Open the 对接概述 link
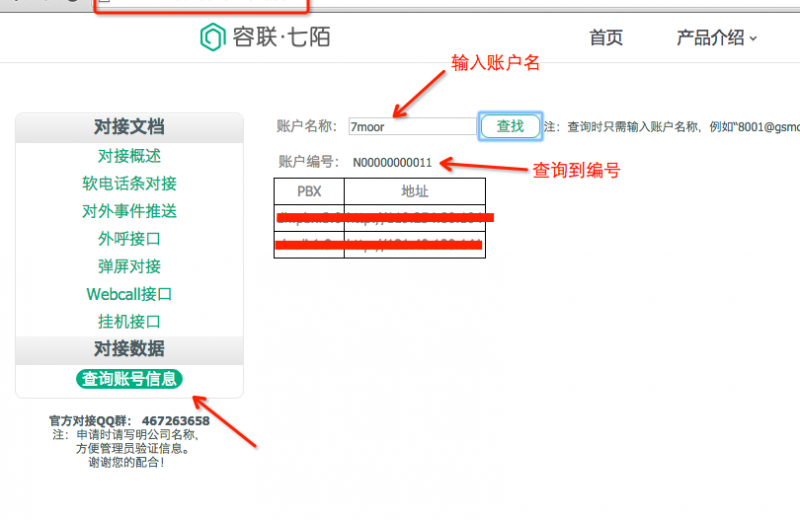The height and width of the screenshot is (520, 800). (x=129, y=156)
